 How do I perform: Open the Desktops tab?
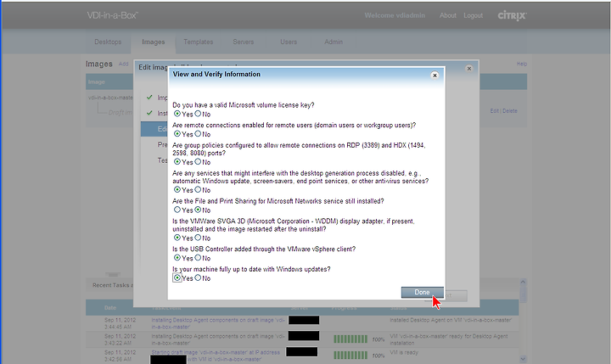tap(108, 42)
